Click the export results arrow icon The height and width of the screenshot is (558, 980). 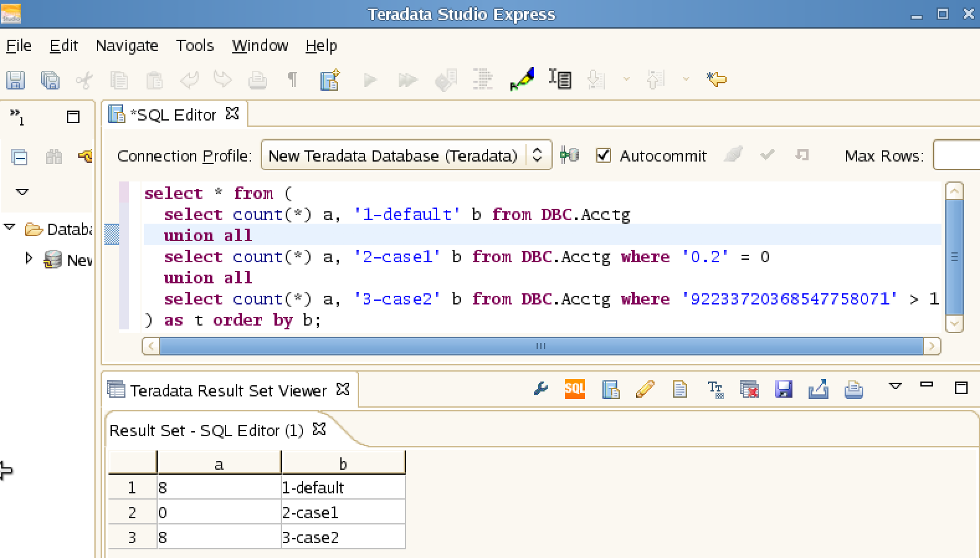click(x=819, y=389)
